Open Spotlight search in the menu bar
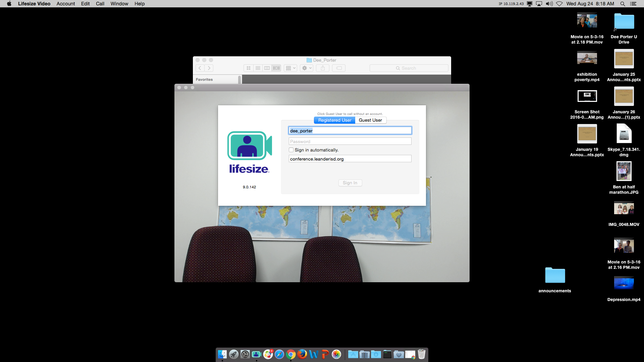The height and width of the screenshot is (362, 644). tap(623, 4)
